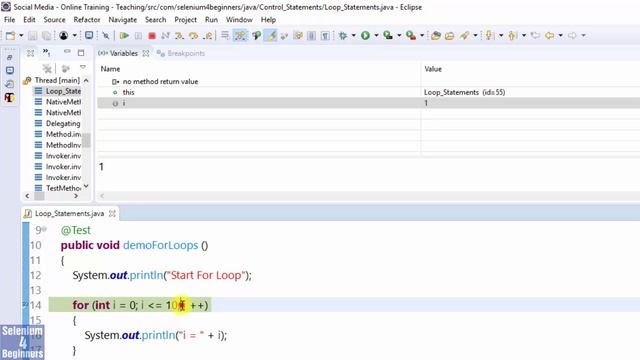Click the Next Annotation icon
This screenshot has width=640, height=360.
[x=489, y=36]
